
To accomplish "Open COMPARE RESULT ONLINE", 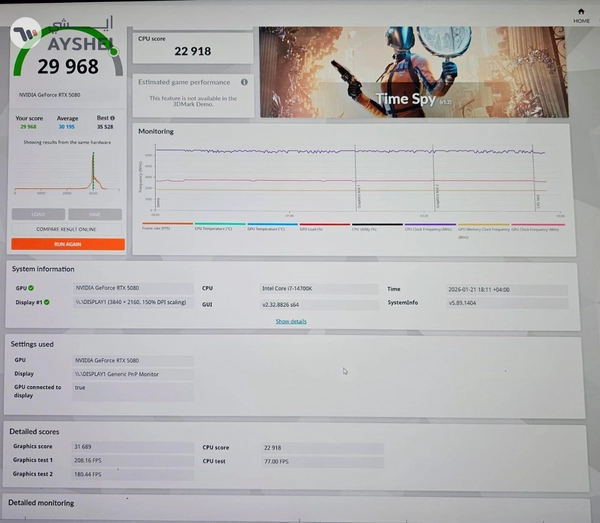I will pyautogui.click(x=67, y=229).
